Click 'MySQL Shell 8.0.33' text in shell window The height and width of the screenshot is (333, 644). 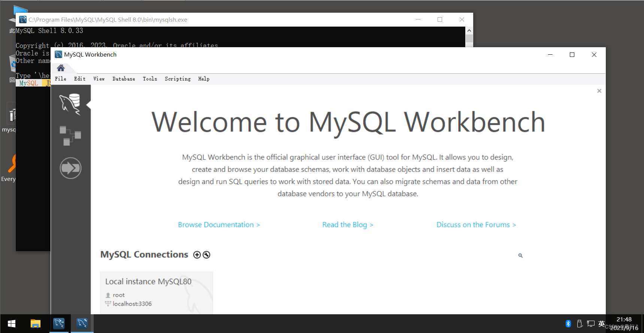49,31
